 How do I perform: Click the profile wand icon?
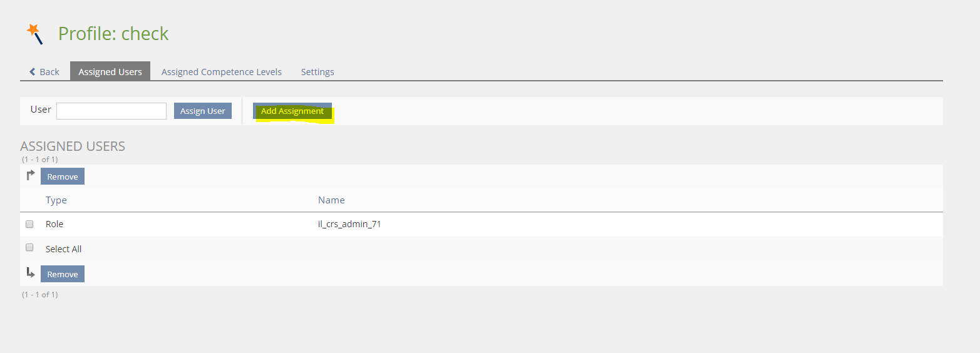[x=34, y=34]
